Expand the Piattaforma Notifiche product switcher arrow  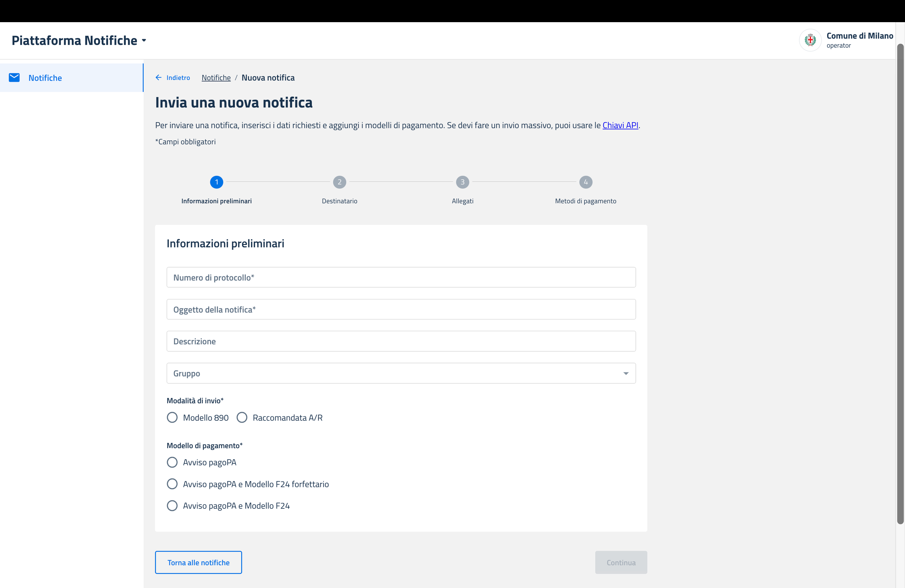(144, 40)
